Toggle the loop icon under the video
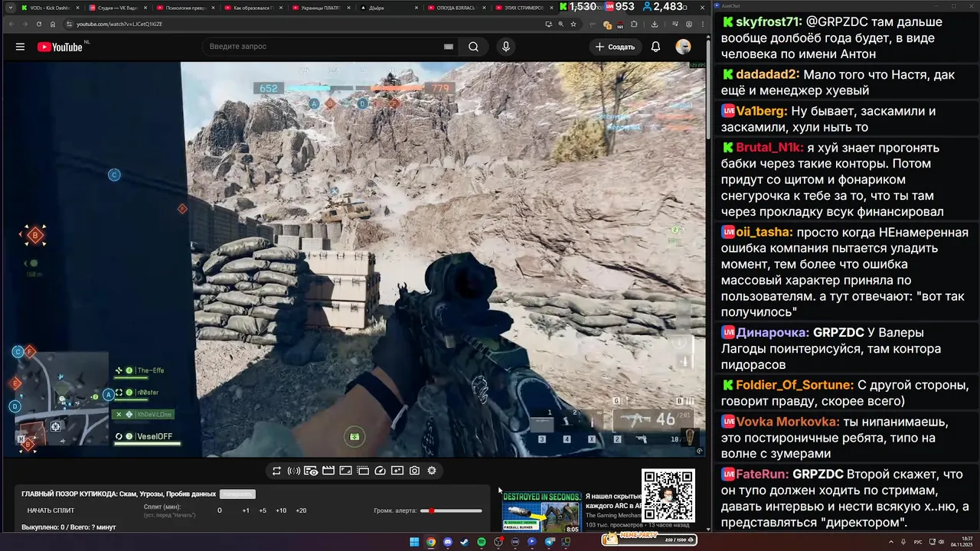 point(276,471)
